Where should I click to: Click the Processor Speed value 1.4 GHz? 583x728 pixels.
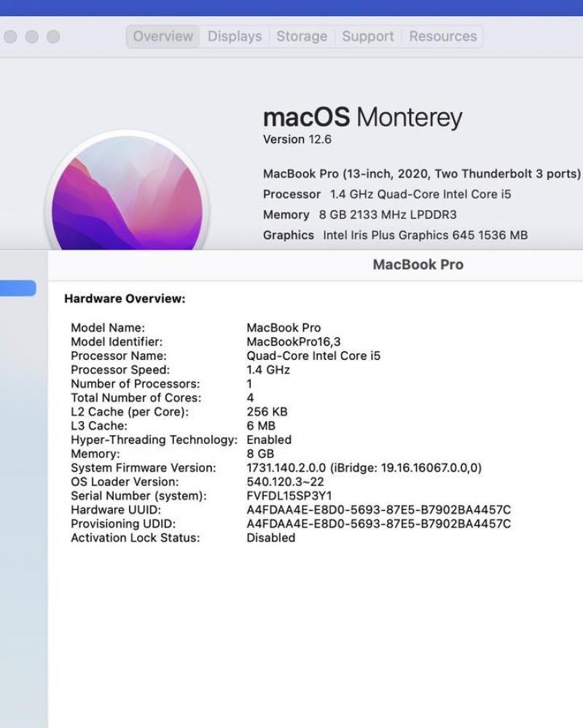[268, 369]
